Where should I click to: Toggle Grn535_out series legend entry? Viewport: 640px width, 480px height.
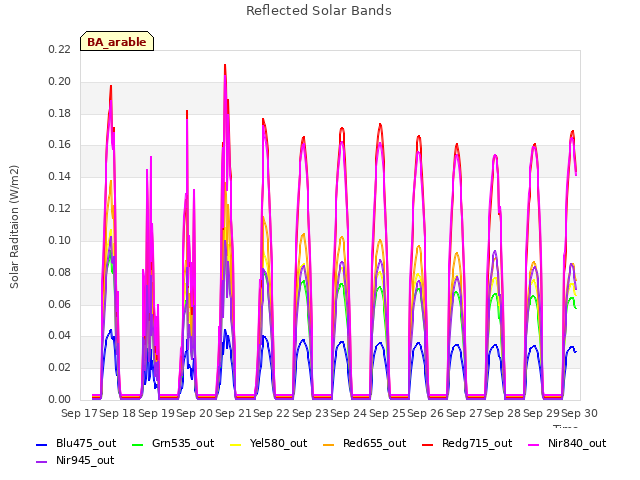[173, 443]
